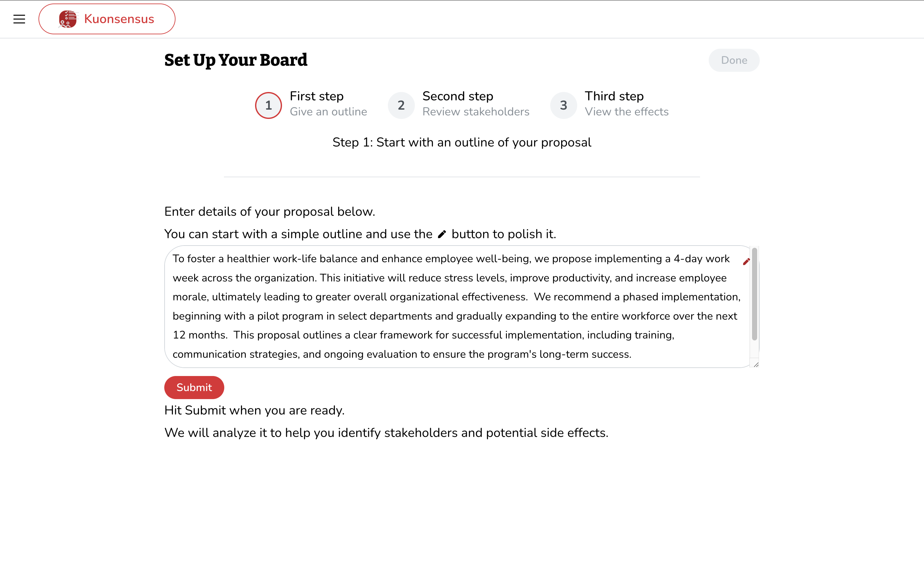
Task: Click the red polish pencil icon
Action: 746,262
